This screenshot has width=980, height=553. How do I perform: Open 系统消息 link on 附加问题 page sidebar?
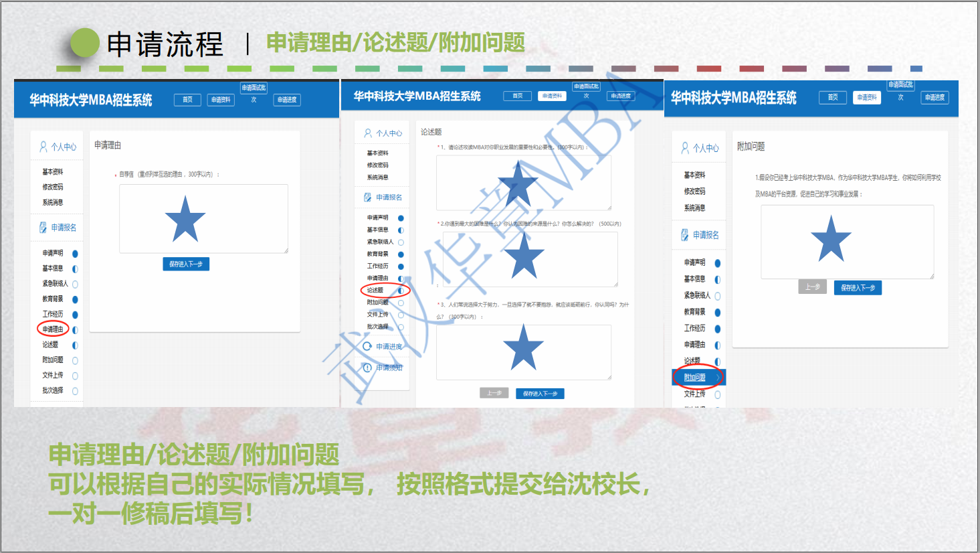click(694, 208)
